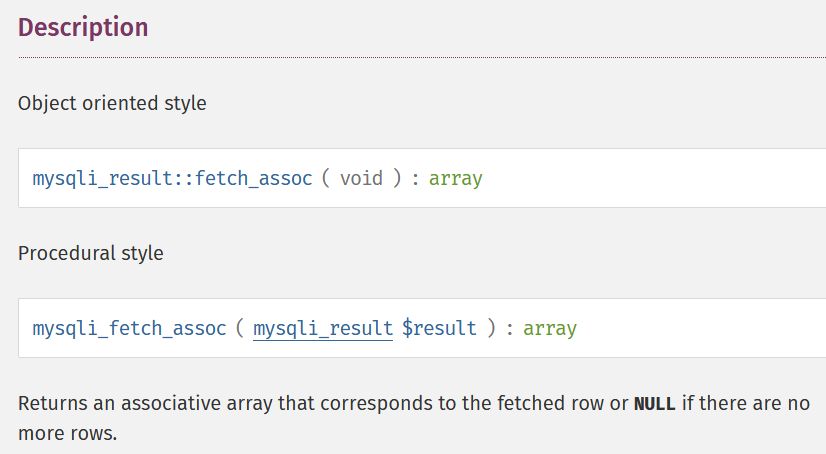Click the mysqli_result::fetch_assoc method name
This screenshot has height=454, width=826.
coord(172,179)
